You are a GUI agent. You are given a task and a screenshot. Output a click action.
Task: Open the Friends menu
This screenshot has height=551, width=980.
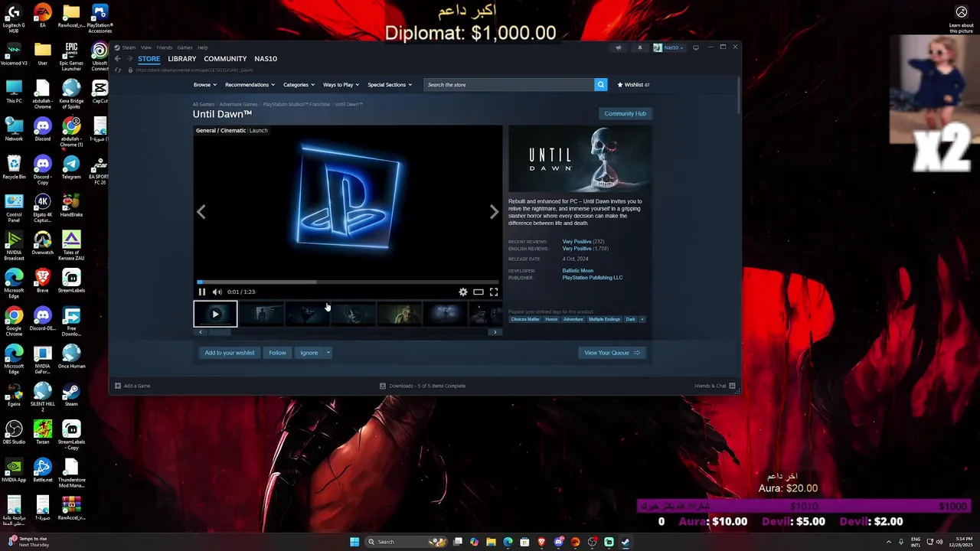click(165, 47)
